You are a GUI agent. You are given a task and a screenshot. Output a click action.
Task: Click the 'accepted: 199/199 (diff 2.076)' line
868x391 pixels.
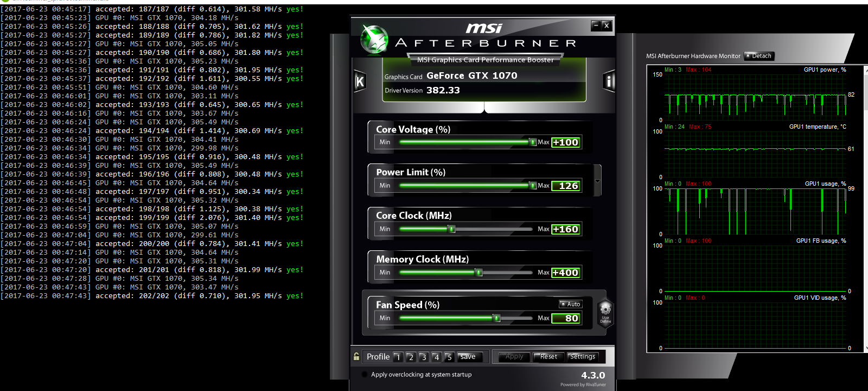click(x=152, y=218)
